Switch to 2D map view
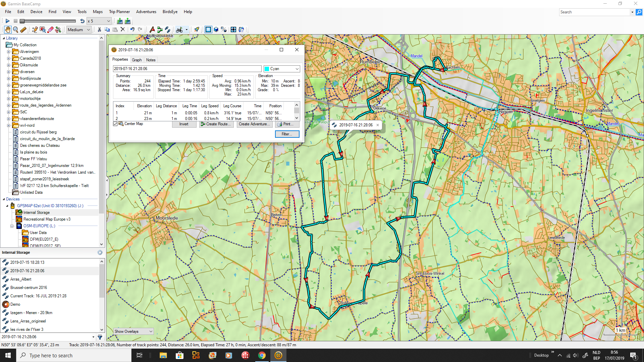Screen dimensions: 644x362 click(208, 29)
